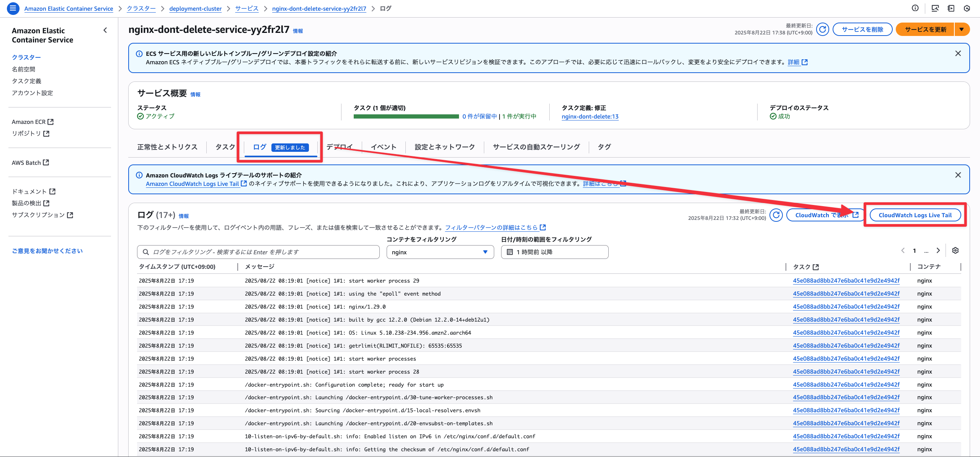Select アカウント設定 in the sidebar
Screen dimensions: 980x457
point(32,93)
